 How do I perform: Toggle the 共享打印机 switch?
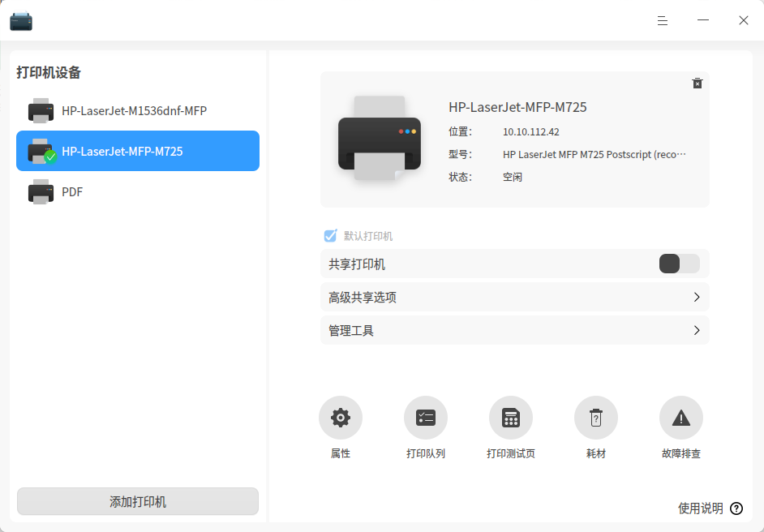[x=679, y=264]
